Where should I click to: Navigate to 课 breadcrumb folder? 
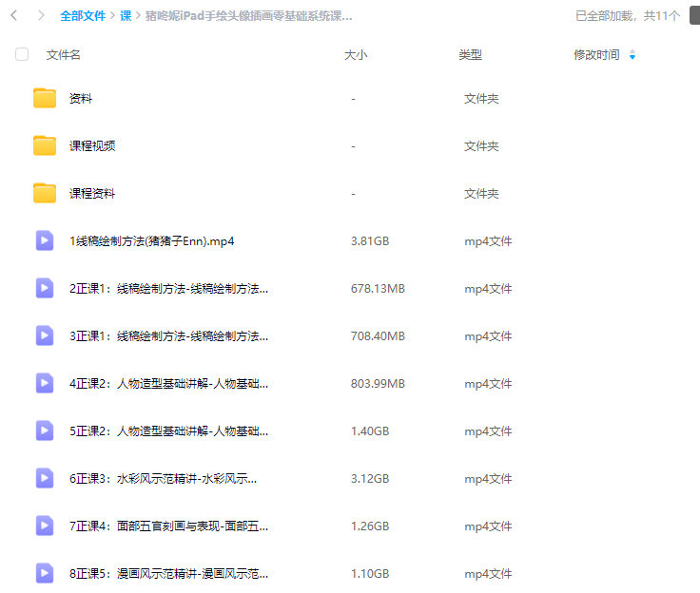pos(126,16)
